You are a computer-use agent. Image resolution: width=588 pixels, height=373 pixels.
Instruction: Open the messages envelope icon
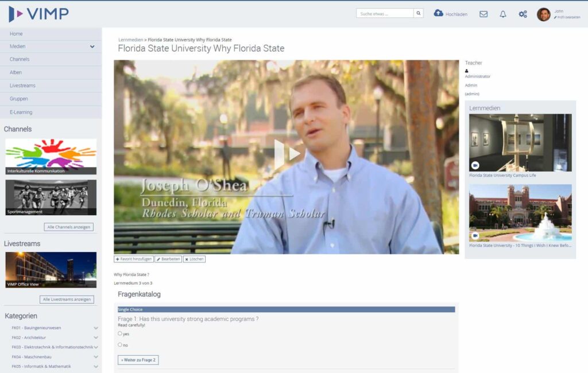tap(483, 14)
